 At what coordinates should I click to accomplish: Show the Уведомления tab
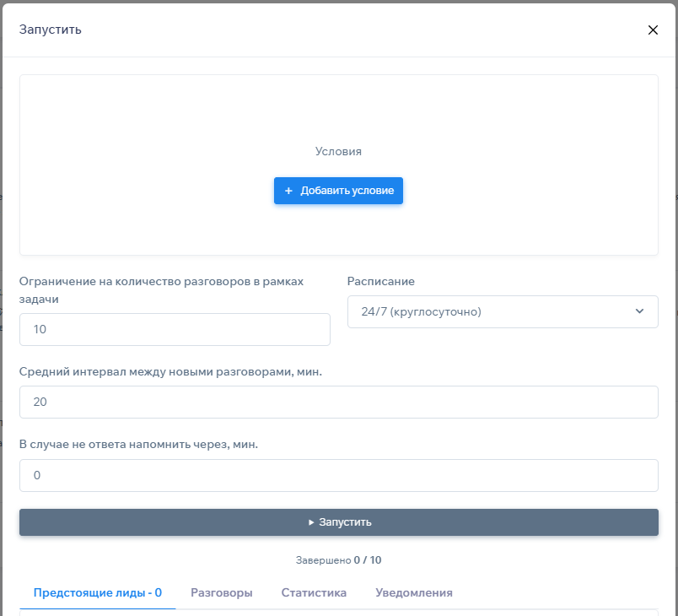click(413, 592)
